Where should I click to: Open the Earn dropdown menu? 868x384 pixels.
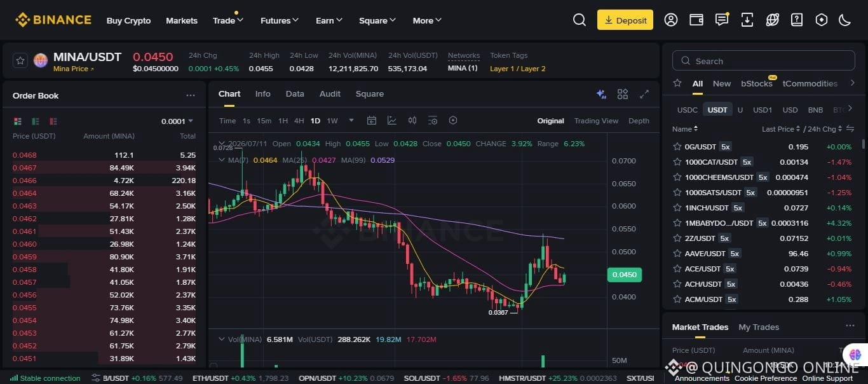329,20
